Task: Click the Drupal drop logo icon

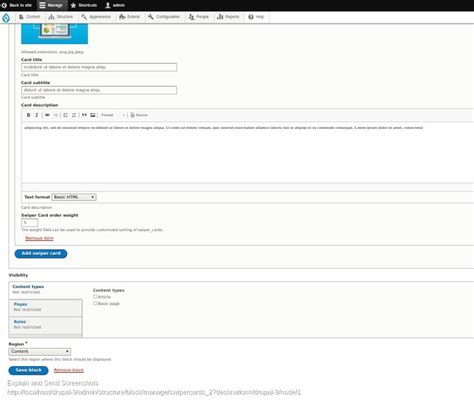Action: (6, 18)
